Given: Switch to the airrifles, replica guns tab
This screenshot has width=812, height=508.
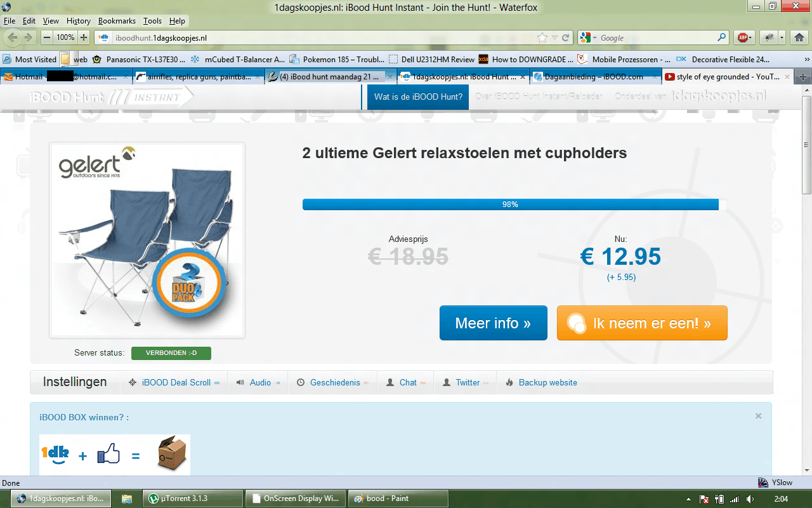Looking at the screenshot, I should click(197, 77).
